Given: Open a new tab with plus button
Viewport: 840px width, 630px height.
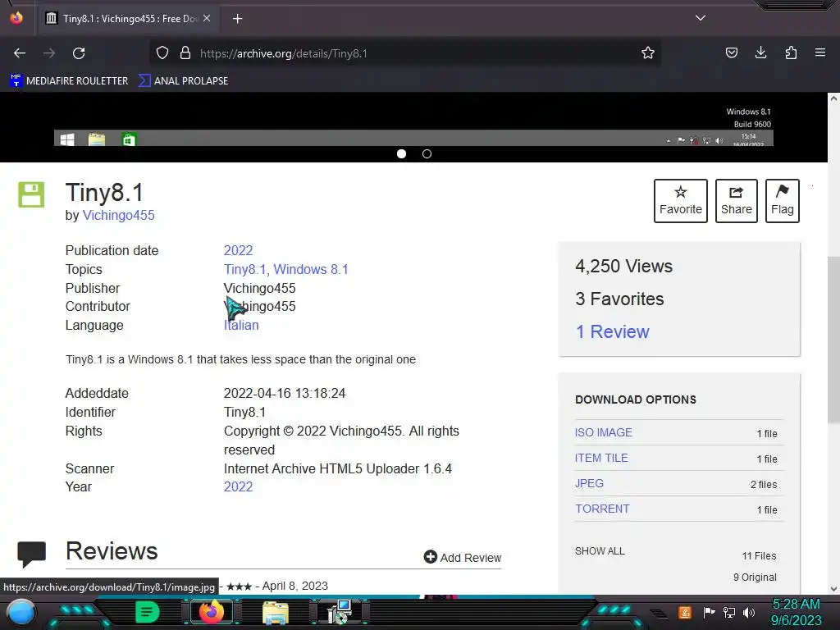Looking at the screenshot, I should [x=237, y=19].
